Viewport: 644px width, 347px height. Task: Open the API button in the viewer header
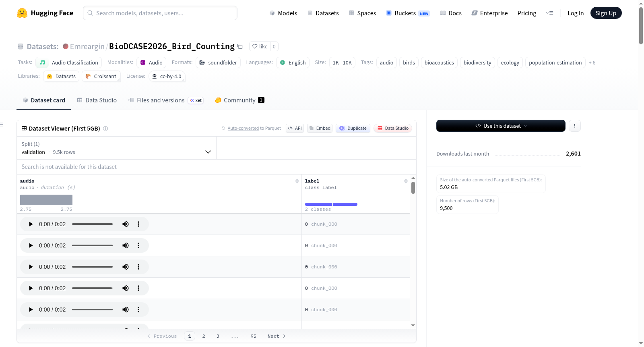[x=295, y=128]
